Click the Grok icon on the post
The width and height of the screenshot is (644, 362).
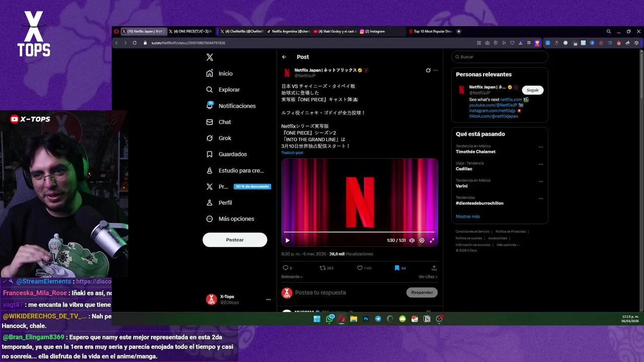click(428, 70)
